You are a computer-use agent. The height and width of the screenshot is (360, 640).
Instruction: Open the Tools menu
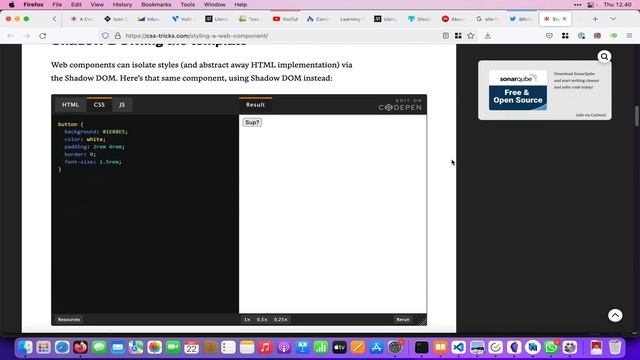187,4
